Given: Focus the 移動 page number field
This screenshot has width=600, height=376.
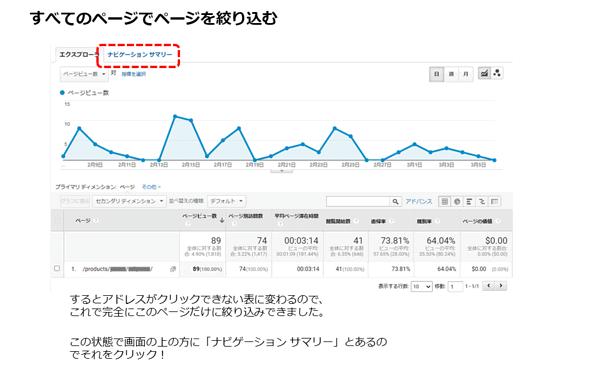Looking at the screenshot, I should [455, 286].
